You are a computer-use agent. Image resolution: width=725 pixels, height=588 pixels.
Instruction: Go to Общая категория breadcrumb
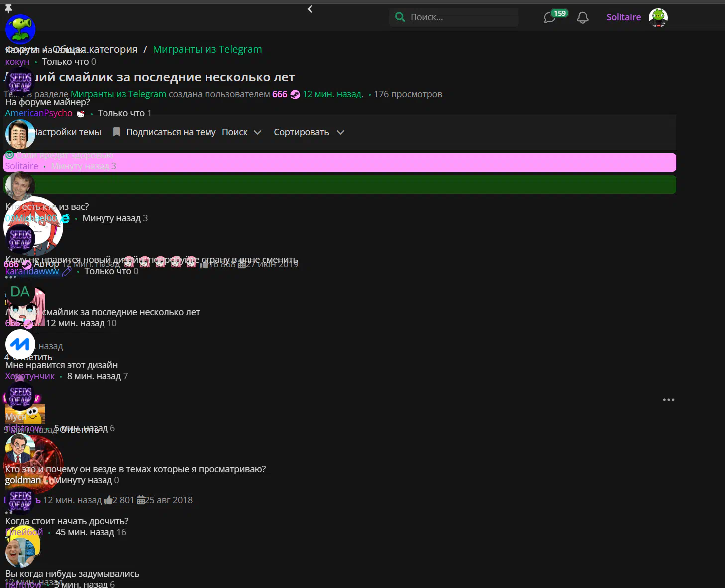pyautogui.click(x=96, y=49)
